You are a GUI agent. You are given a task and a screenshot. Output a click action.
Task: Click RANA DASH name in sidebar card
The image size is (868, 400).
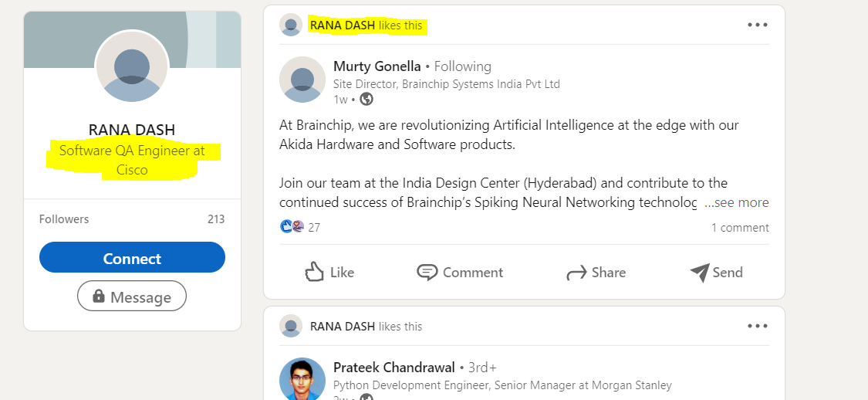click(132, 130)
